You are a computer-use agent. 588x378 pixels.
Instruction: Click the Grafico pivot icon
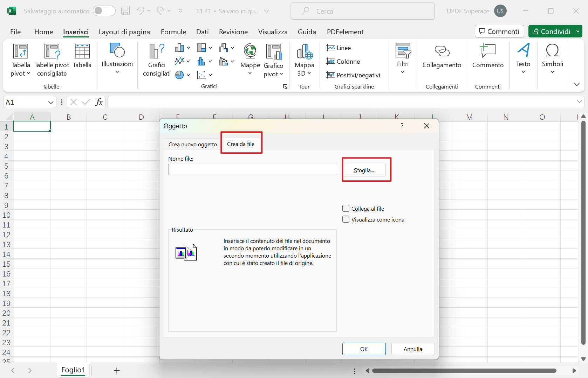(274, 51)
